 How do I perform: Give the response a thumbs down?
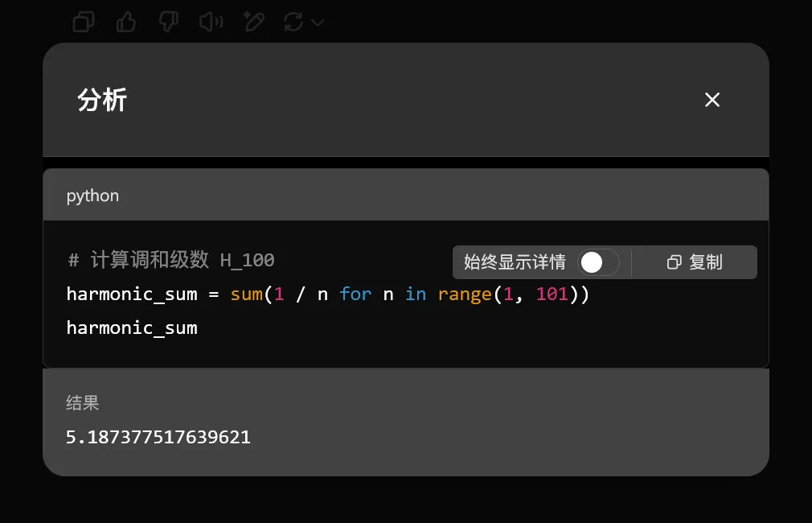[x=168, y=22]
